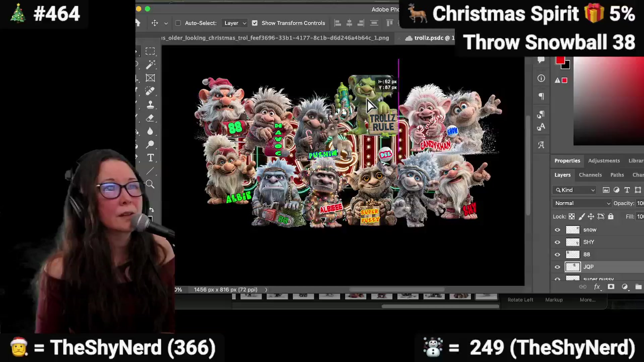This screenshot has height=362, width=644.
Task: Select the Blur tool
Action: point(150,131)
